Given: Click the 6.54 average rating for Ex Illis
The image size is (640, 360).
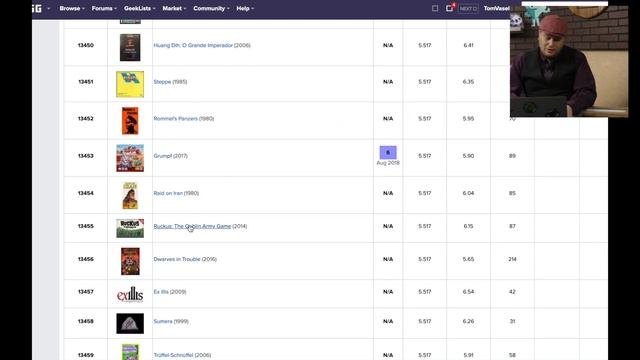Looking at the screenshot, I should tap(468, 292).
